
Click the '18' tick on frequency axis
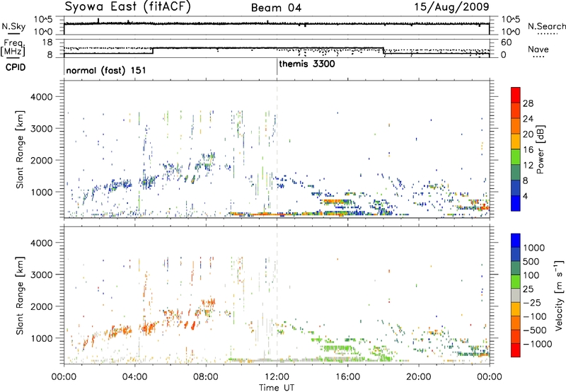click(x=47, y=42)
